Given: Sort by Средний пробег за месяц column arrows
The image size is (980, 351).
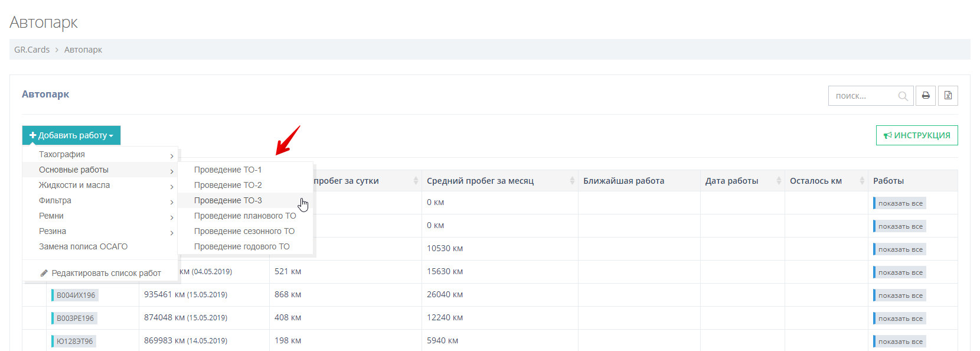Looking at the screenshot, I should pos(571,181).
